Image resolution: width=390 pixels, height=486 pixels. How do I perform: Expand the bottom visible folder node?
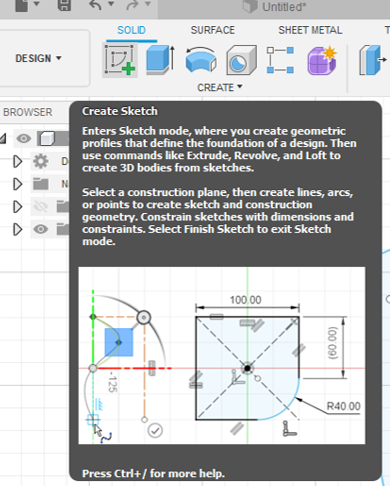17,229
